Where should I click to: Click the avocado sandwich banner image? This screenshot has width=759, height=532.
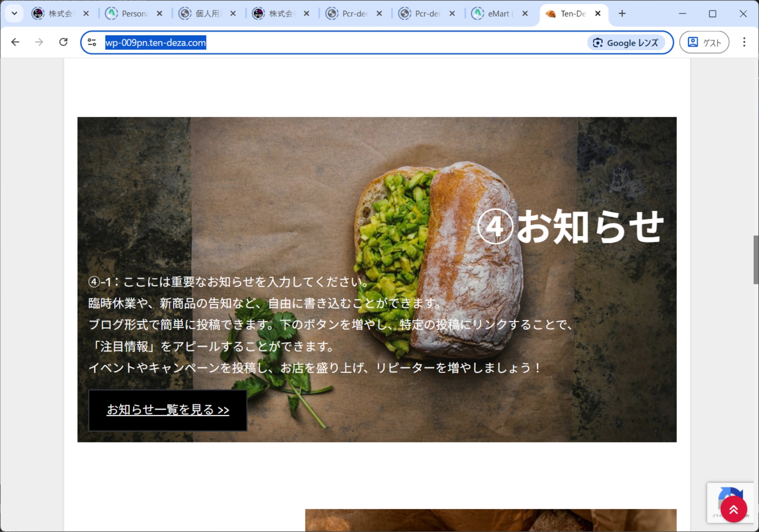point(438,208)
